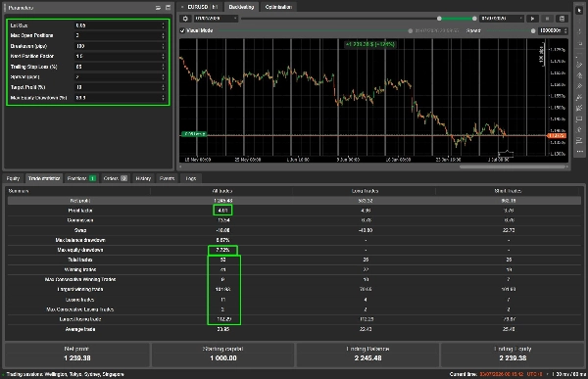
Task: Select the cursor pointer tool in chart toolbar
Action: pos(580,10)
